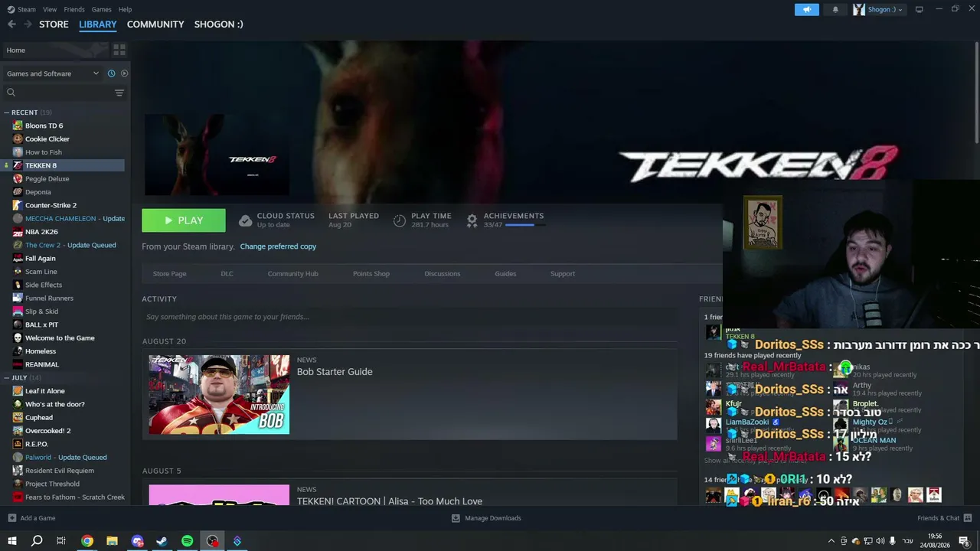The width and height of the screenshot is (980, 551).
Task: Open TEKKEN! CARTOON Alisa news title
Action: [x=390, y=501]
